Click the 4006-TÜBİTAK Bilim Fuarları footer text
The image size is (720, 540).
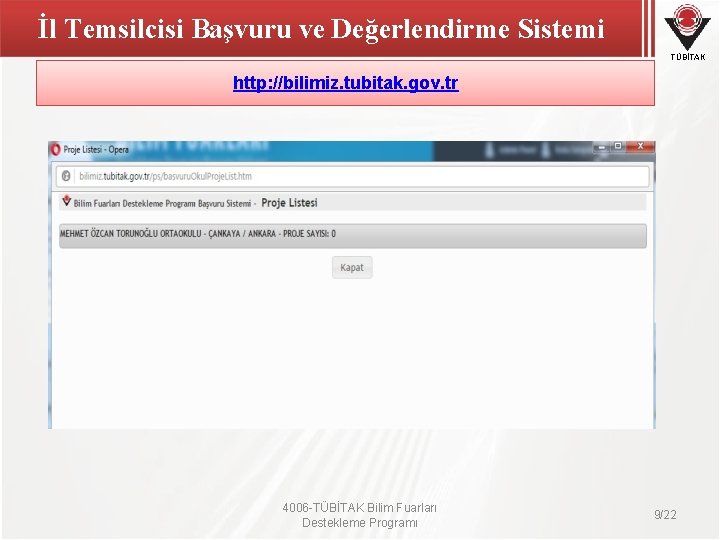tap(360, 515)
